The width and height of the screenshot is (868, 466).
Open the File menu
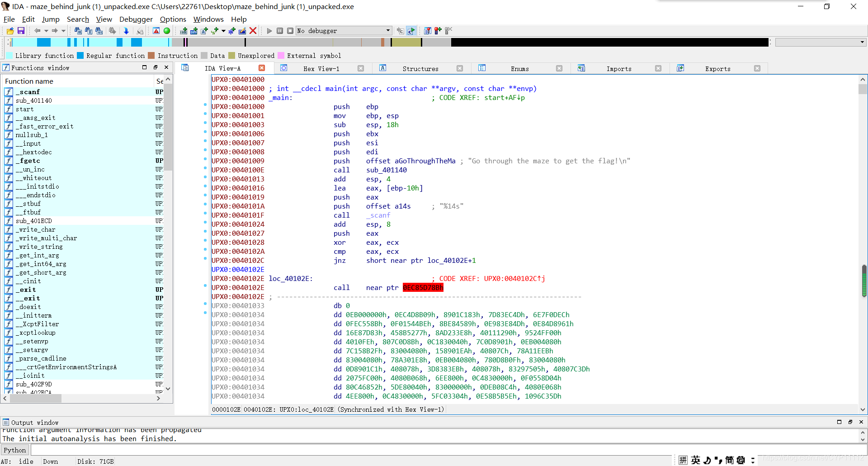(9, 19)
